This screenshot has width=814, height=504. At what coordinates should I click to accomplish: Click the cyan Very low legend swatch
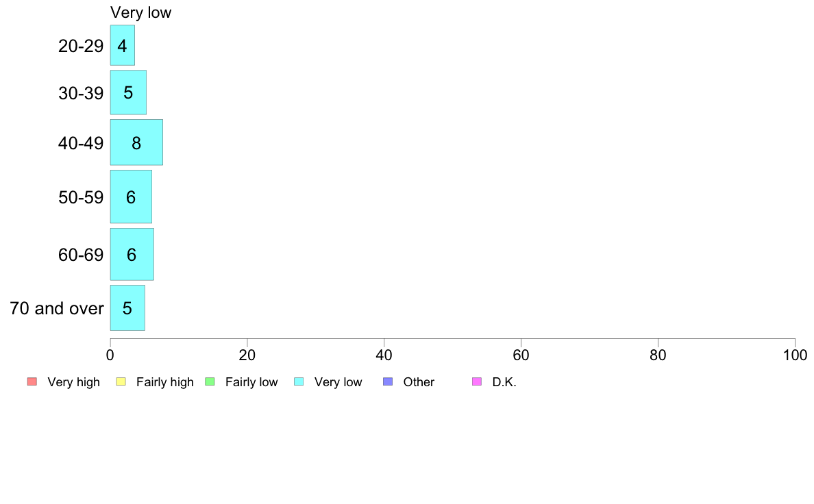[x=299, y=381]
